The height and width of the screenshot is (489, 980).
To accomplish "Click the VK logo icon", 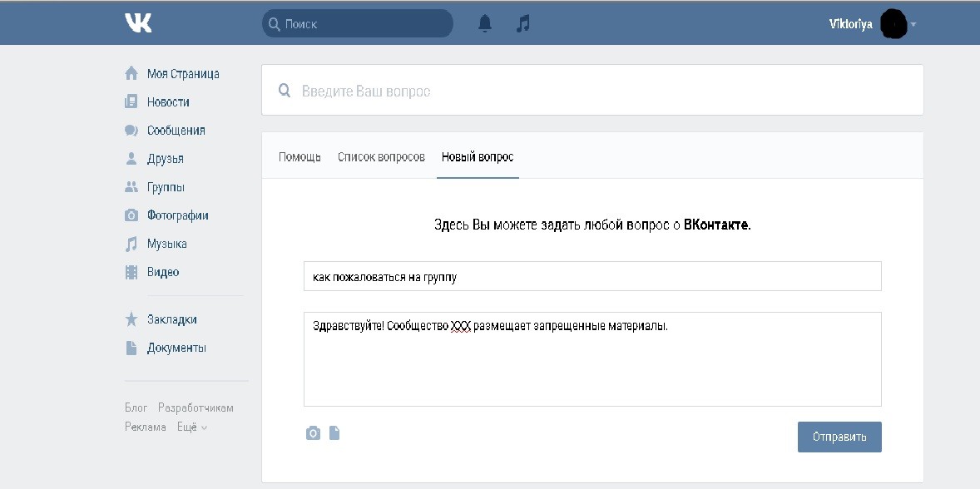I will 138,23.
